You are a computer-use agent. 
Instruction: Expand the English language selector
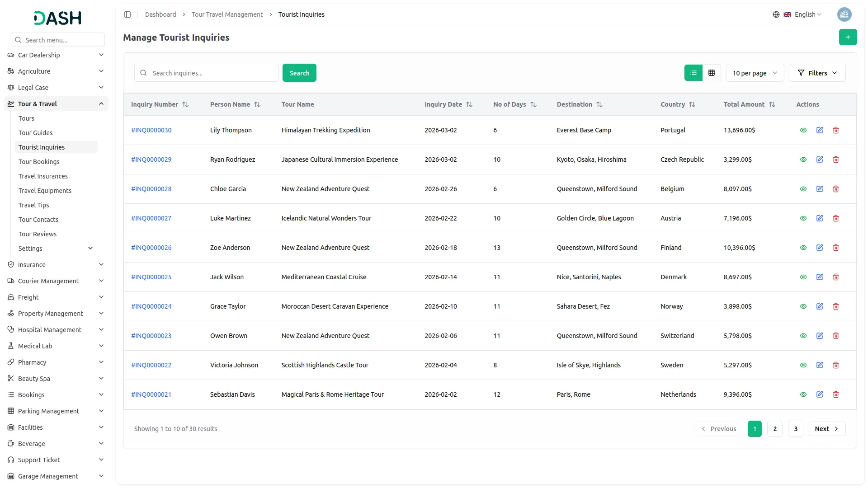coord(805,14)
